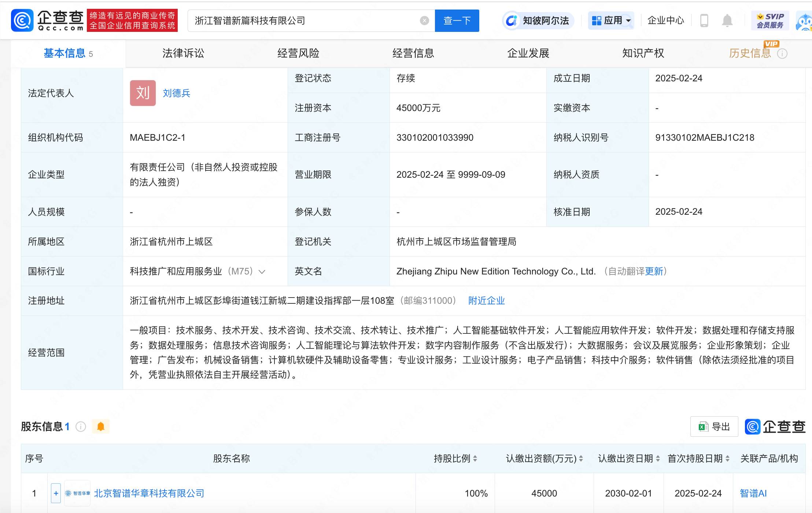Open notifications with the bell icon
Viewport: 812px width, 513px height.
pos(728,21)
